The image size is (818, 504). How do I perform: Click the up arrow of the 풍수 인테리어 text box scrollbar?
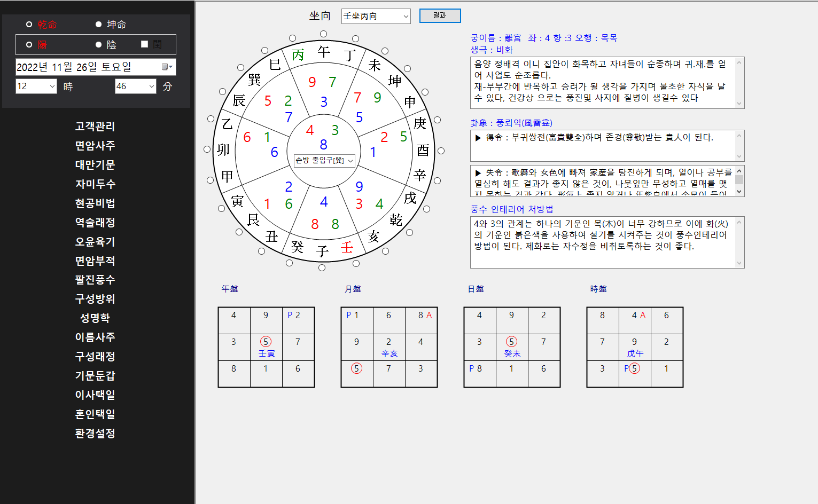coord(739,222)
